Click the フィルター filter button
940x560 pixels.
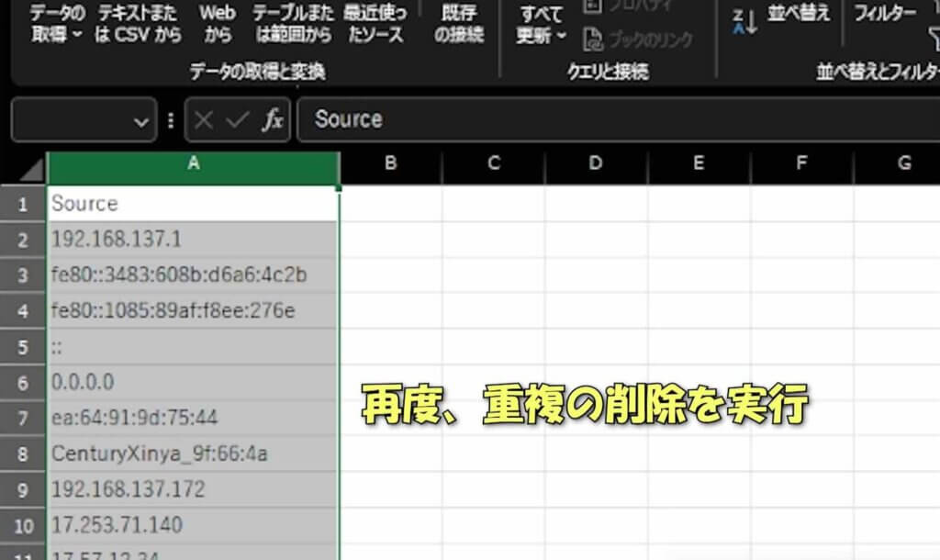point(885,14)
